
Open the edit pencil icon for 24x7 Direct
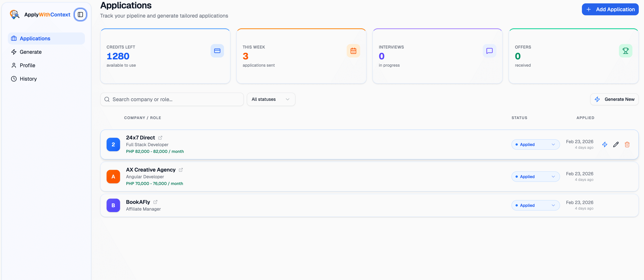[616, 144]
